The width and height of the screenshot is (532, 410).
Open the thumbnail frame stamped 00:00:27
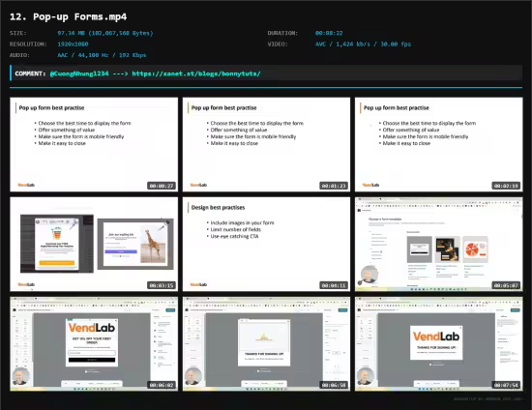(x=94, y=144)
